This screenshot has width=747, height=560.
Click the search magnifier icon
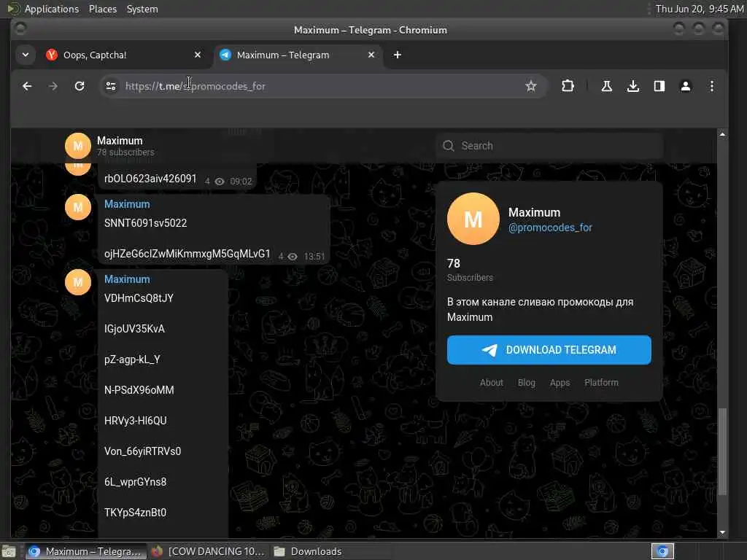coord(449,146)
